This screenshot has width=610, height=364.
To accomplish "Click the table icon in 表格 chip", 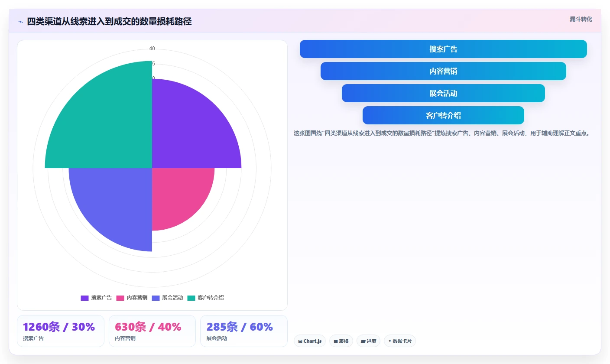I will tap(336, 341).
